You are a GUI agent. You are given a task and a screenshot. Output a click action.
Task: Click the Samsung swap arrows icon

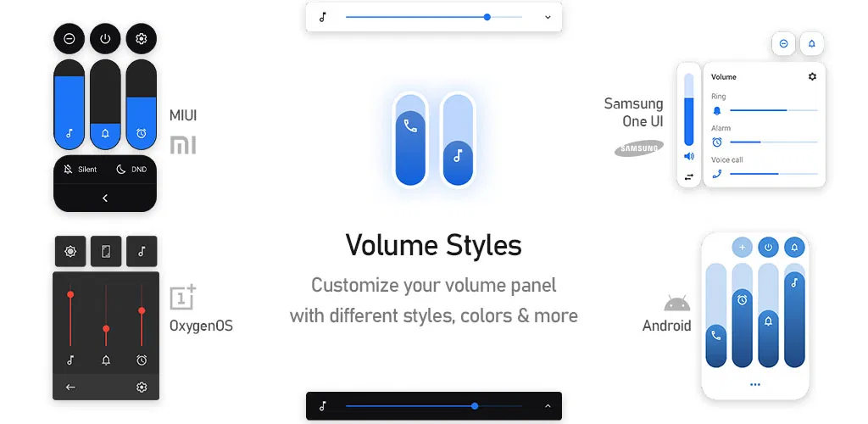pyautogui.click(x=688, y=177)
